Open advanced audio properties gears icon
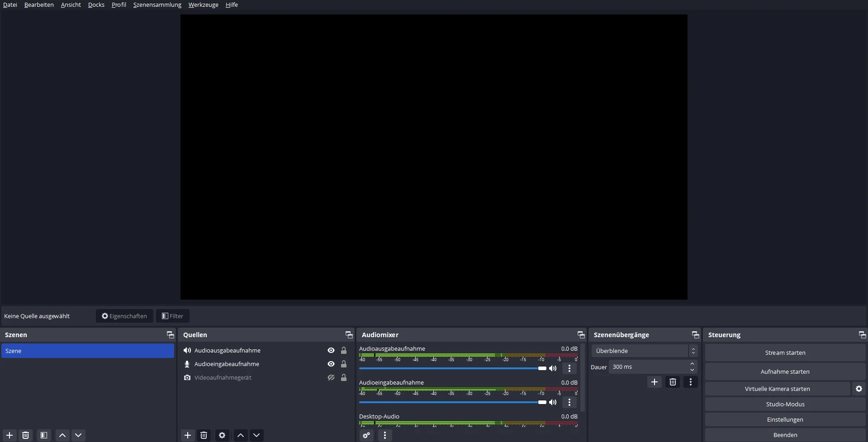The height and width of the screenshot is (442, 868). pos(367,435)
